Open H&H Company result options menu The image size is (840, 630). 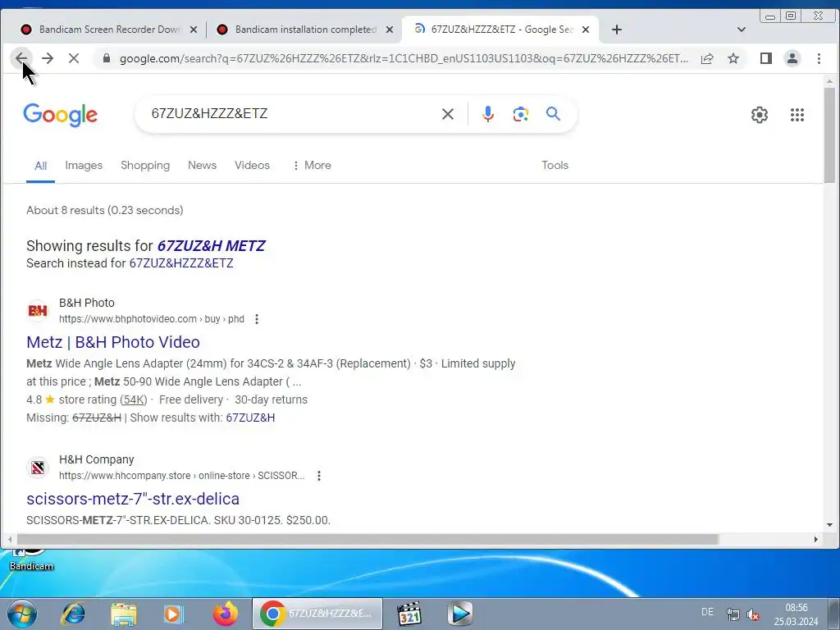(319, 476)
